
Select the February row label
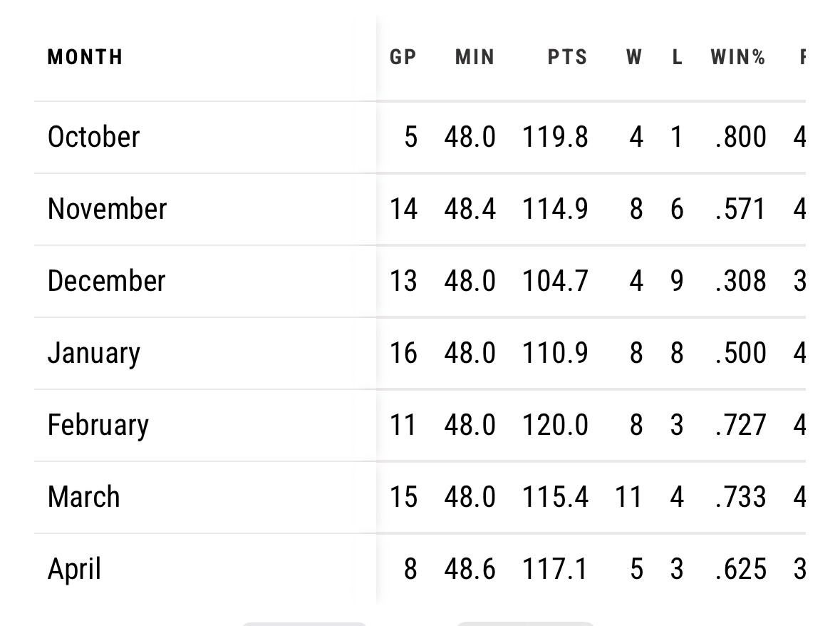tap(98, 425)
